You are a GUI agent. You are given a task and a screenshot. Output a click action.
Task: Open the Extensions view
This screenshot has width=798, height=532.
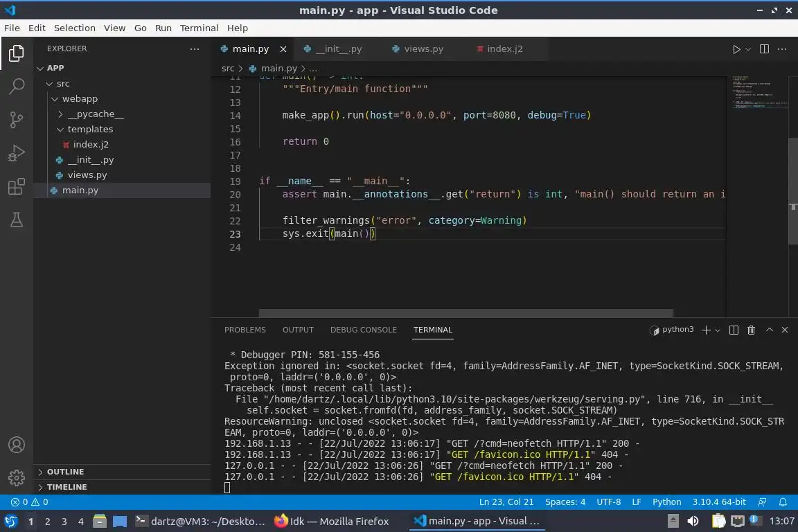click(x=17, y=186)
